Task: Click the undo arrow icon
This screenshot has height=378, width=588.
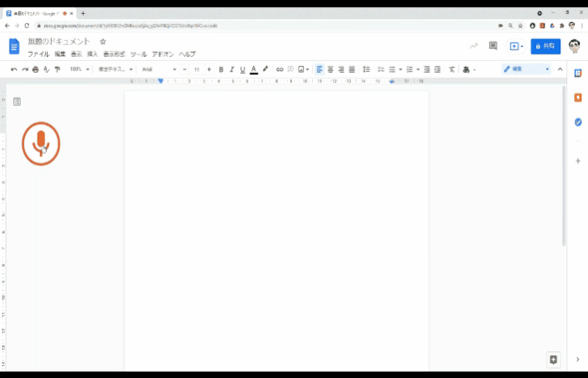Action: (14, 70)
